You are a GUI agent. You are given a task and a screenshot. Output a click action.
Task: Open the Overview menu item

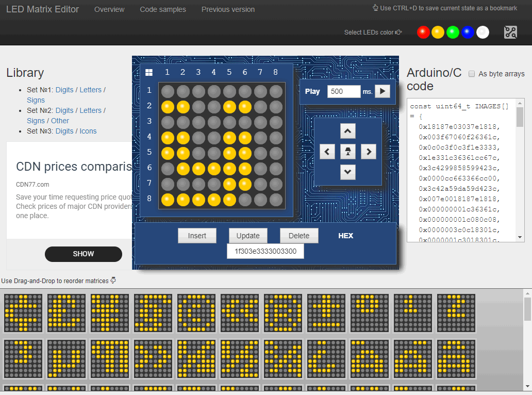[109, 9]
